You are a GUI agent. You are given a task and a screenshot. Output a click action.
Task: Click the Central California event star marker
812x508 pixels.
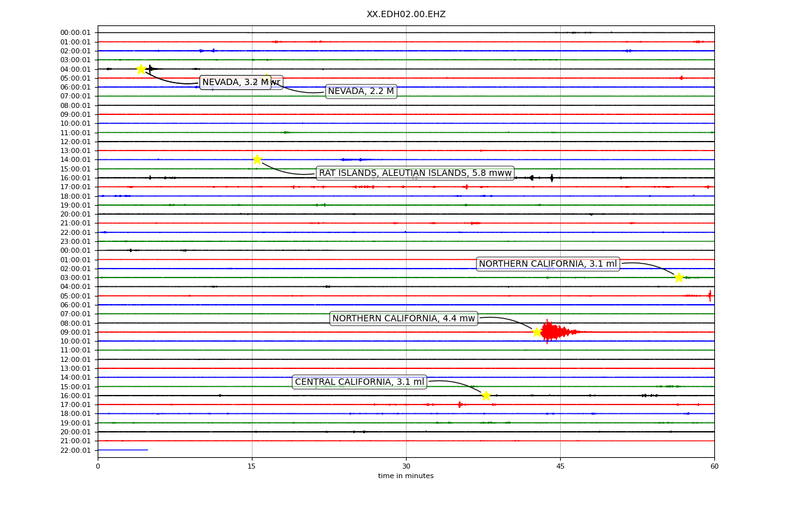pos(486,396)
